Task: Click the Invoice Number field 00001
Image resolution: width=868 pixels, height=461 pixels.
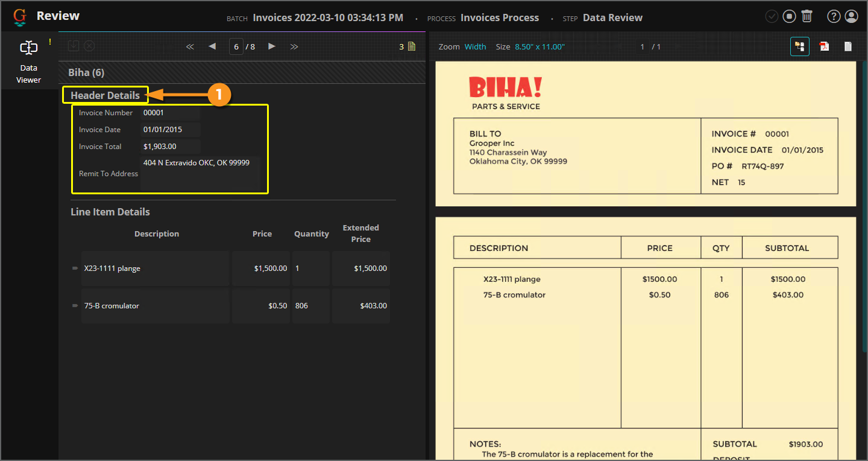Action: tap(170, 113)
